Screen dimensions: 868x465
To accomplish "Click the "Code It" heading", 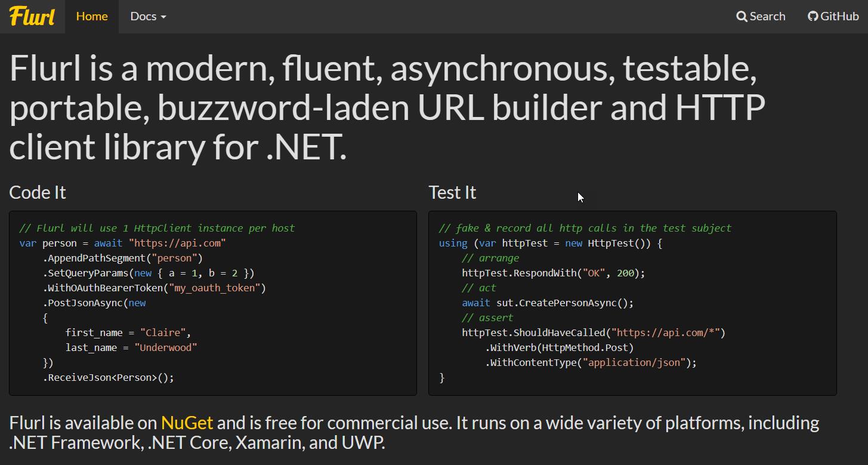I will pos(38,192).
